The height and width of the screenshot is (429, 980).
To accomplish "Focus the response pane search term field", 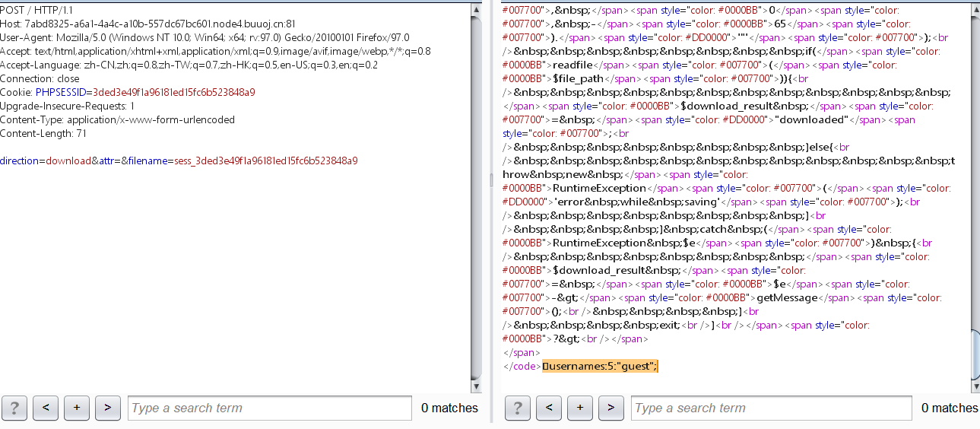I will pyautogui.click(x=772, y=408).
